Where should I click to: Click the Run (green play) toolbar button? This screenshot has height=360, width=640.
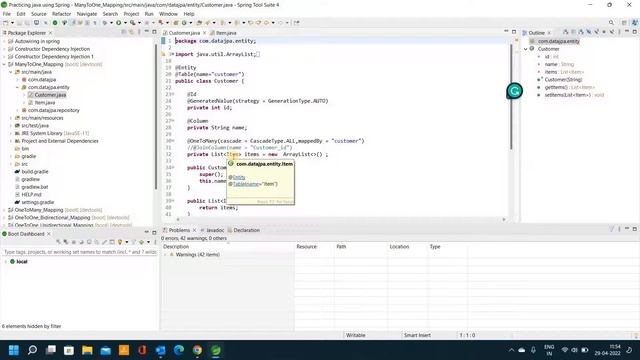(118, 23)
